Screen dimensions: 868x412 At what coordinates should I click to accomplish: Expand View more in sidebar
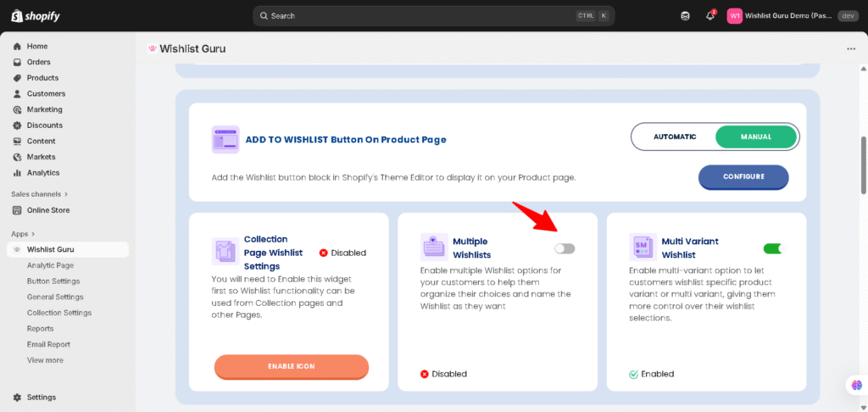(x=45, y=360)
